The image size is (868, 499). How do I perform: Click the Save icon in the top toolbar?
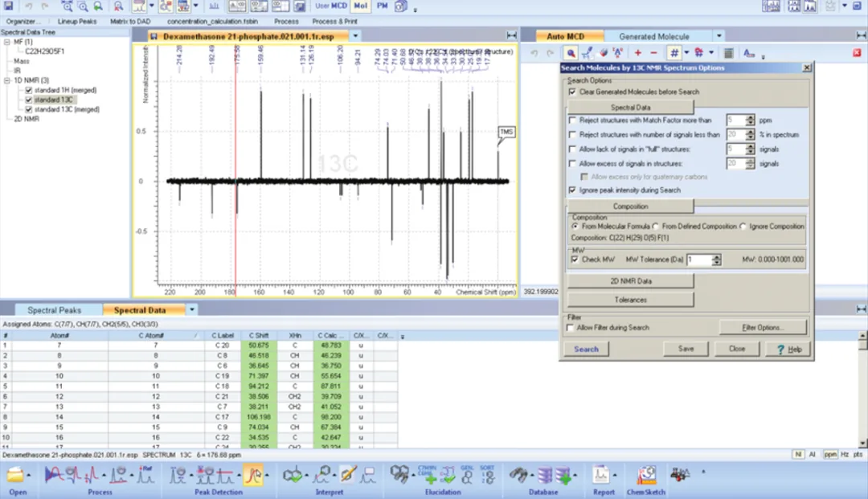click(8, 6)
